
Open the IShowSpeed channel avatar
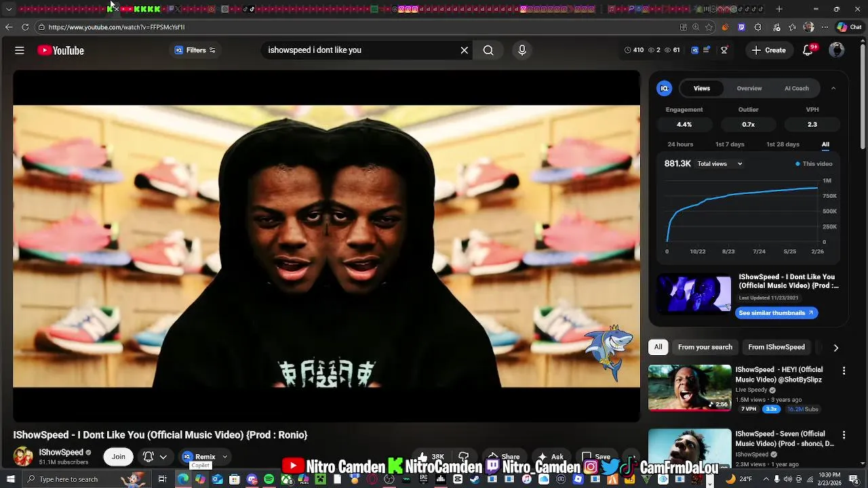[23, 456]
